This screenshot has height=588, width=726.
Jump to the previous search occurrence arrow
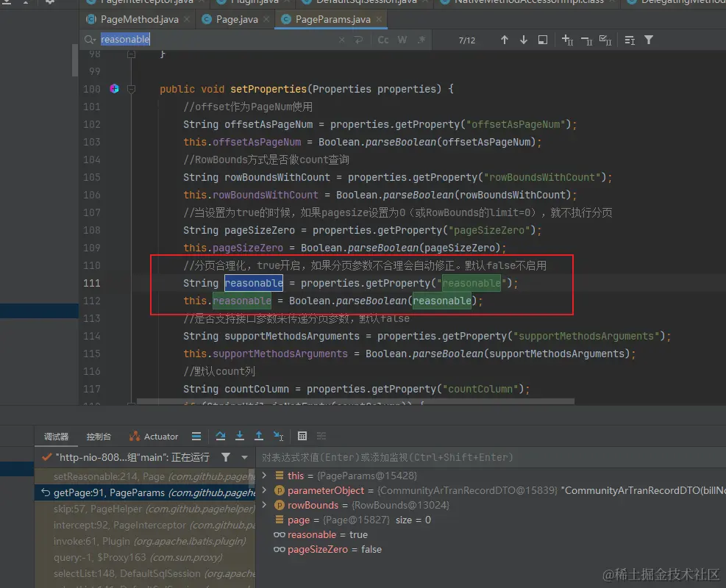pos(504,40)
